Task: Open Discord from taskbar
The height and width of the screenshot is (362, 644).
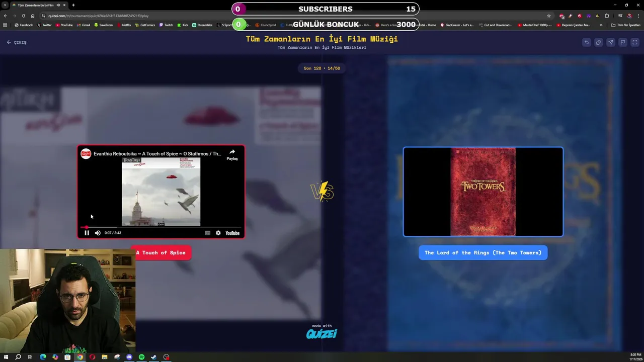Action: (129, 357)
